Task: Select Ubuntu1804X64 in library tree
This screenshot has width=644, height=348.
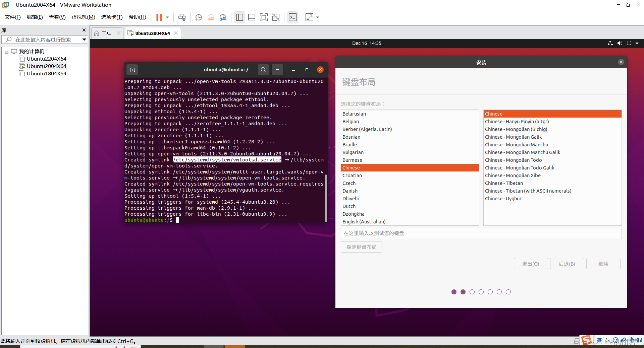Action: [47, 73]
